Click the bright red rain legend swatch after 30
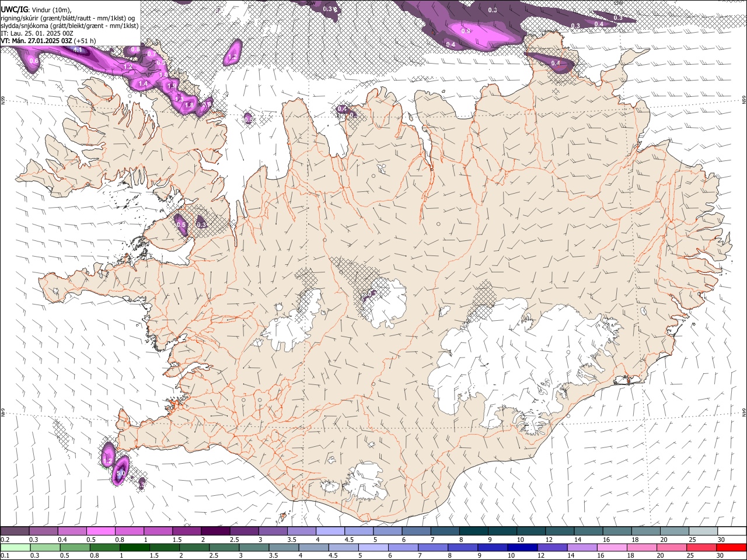This screenshot has height=560, width=747. tap(732, 547)
